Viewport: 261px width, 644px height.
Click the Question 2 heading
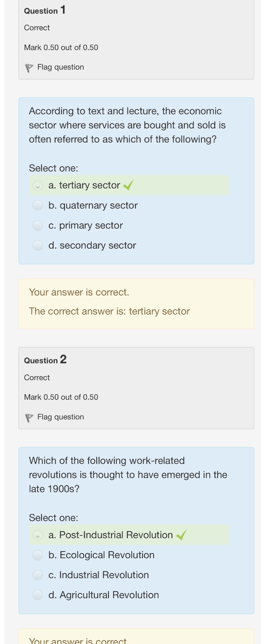(x=45, y=360)
